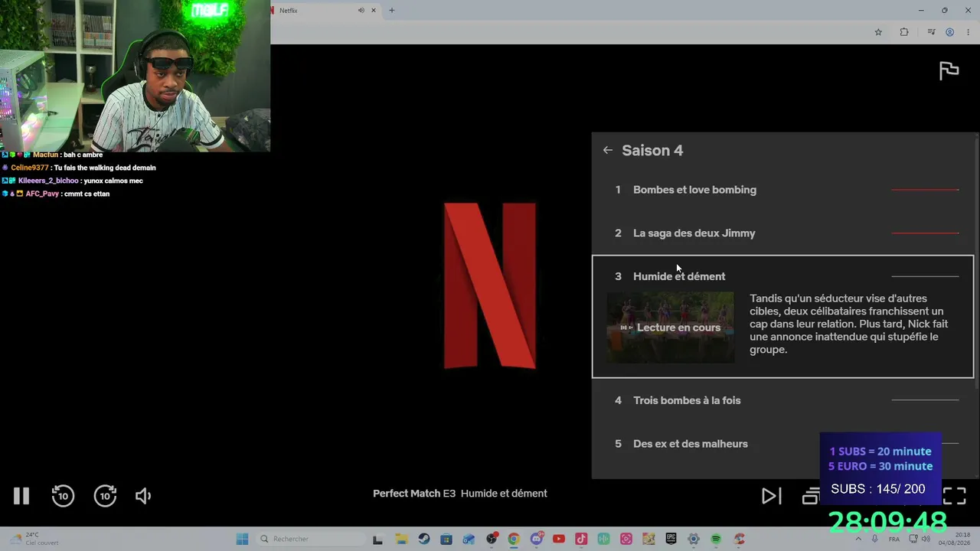The image size is (980, 551).
Task: Open a new browser tab
Action: tap(391, 11)
